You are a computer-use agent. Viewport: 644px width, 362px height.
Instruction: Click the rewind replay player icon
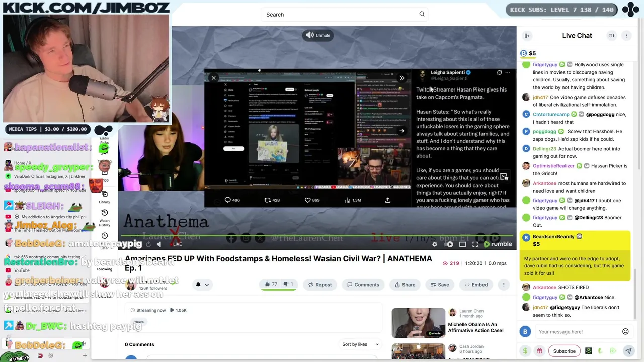pyautogui.click(x=148, y=244)
